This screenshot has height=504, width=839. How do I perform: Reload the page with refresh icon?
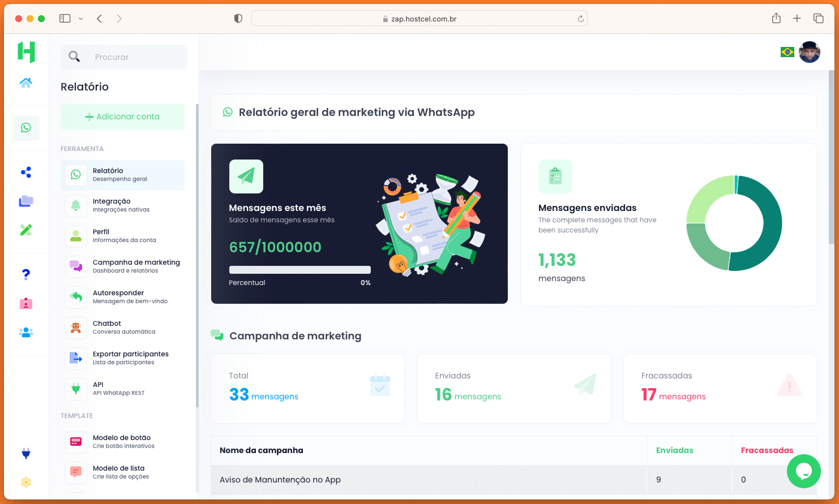pos(580,19)
